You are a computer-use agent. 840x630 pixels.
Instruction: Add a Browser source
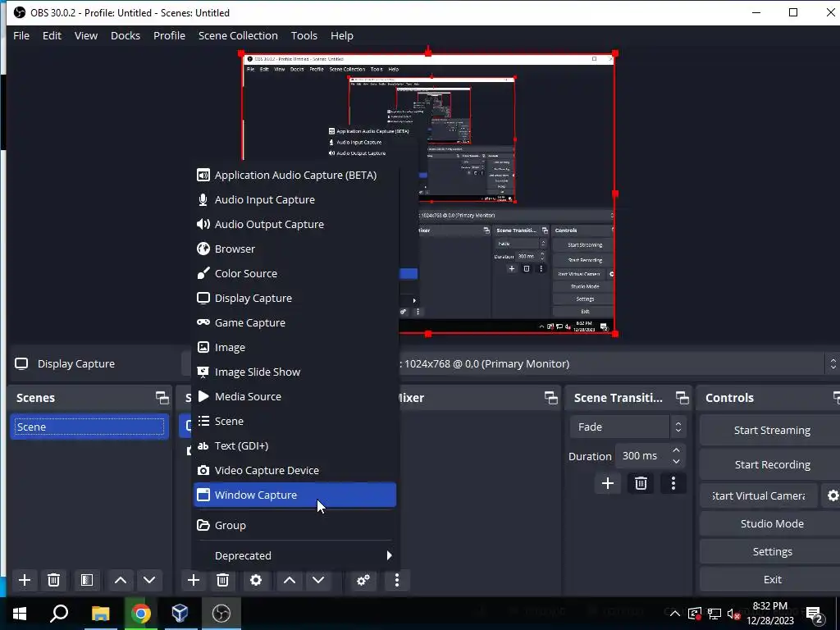point(294,249)
